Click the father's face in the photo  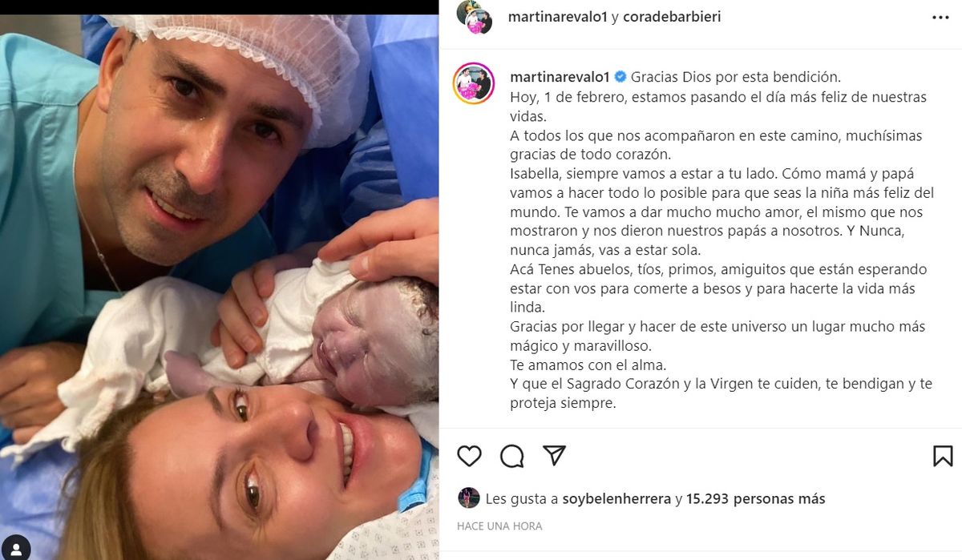[204, 152]
